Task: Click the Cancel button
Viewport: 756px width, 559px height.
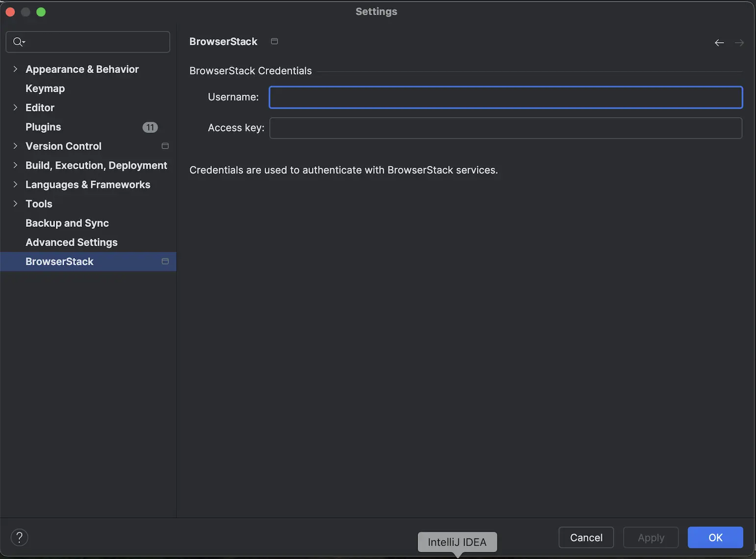Action: (586, 537)
